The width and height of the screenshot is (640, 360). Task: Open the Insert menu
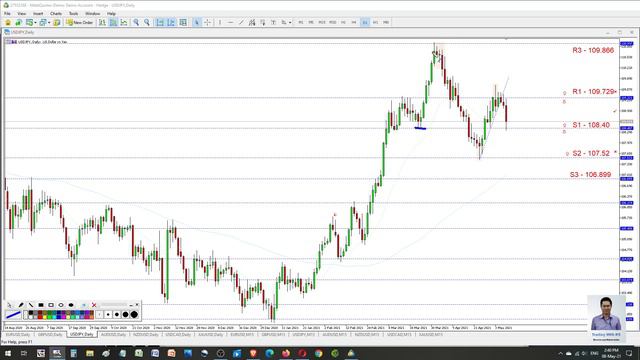point(38,13)
